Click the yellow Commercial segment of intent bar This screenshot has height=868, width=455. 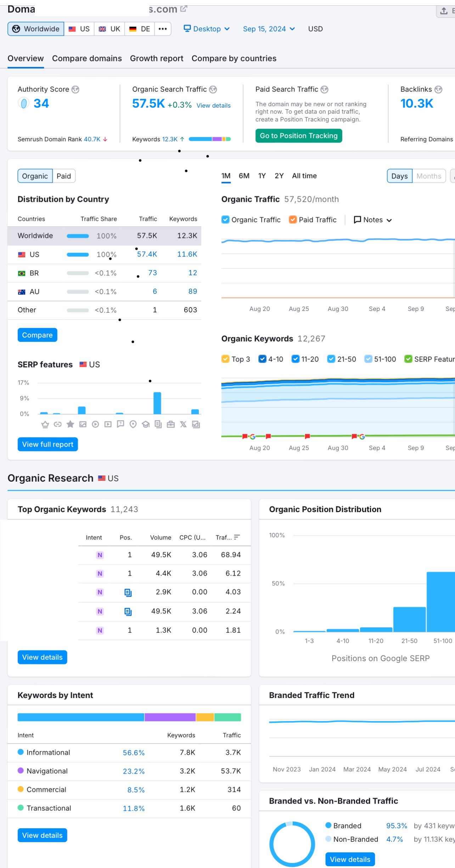205,717
